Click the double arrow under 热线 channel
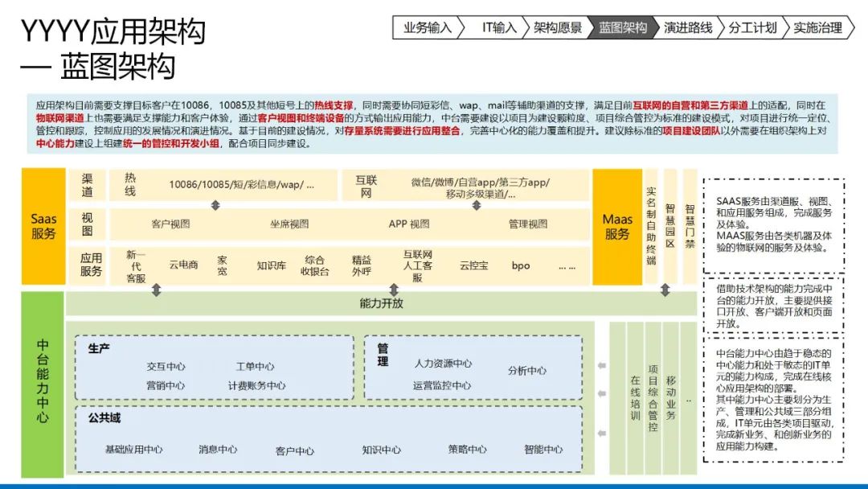 pos(215,205)
